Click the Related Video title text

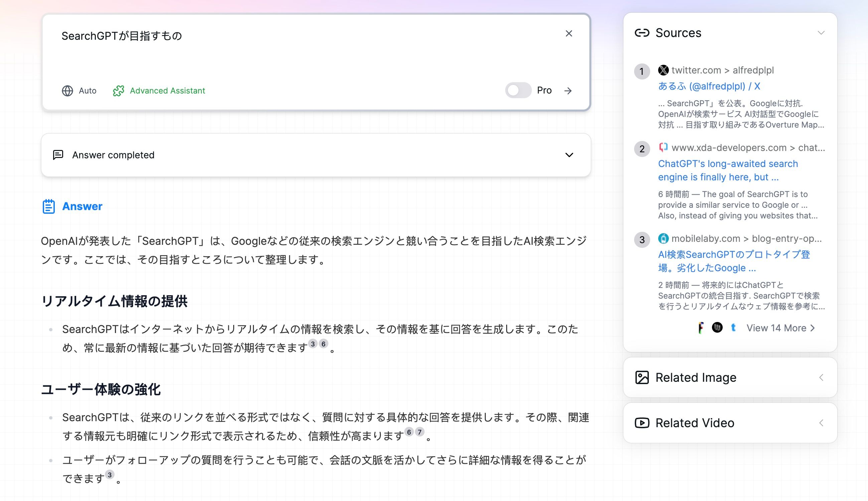click(695, 423)
